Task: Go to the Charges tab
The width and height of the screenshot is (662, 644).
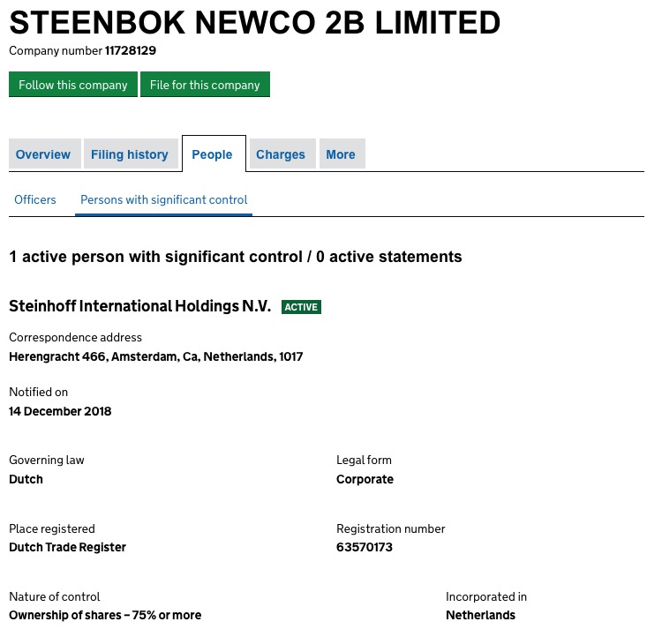Action: (x=281, y=154)
